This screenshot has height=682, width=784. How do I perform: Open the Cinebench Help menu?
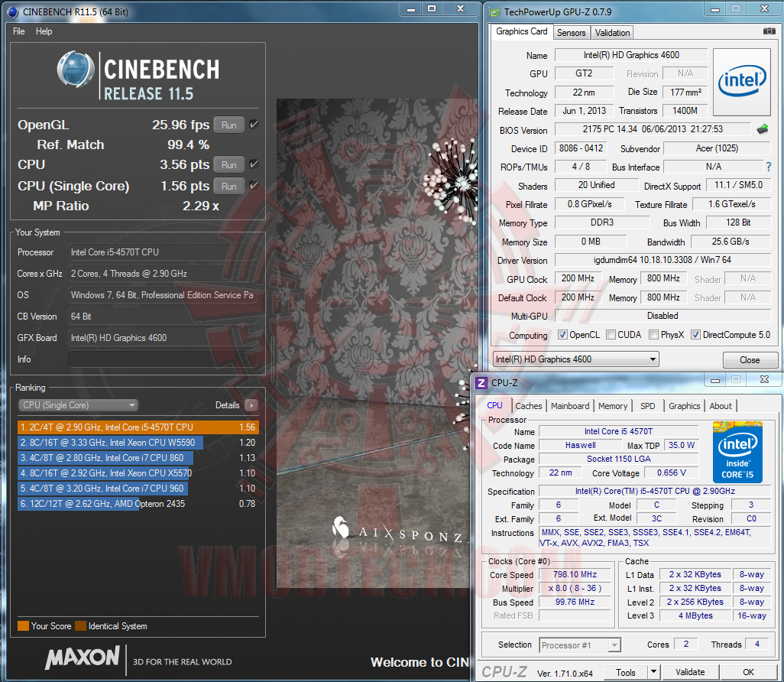[44, 31]
